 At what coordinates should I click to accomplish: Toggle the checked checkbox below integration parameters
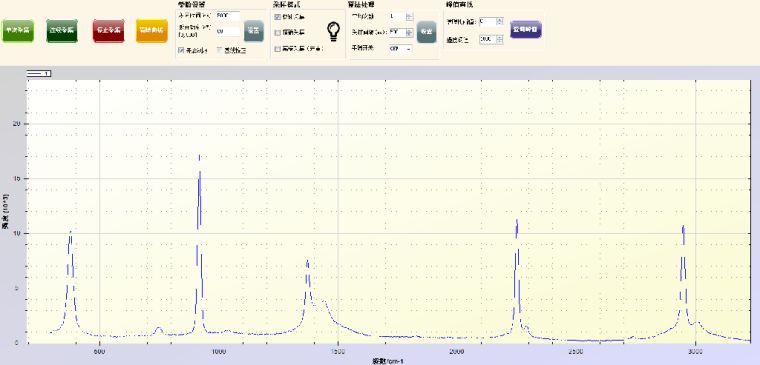[x=182, y=50]
